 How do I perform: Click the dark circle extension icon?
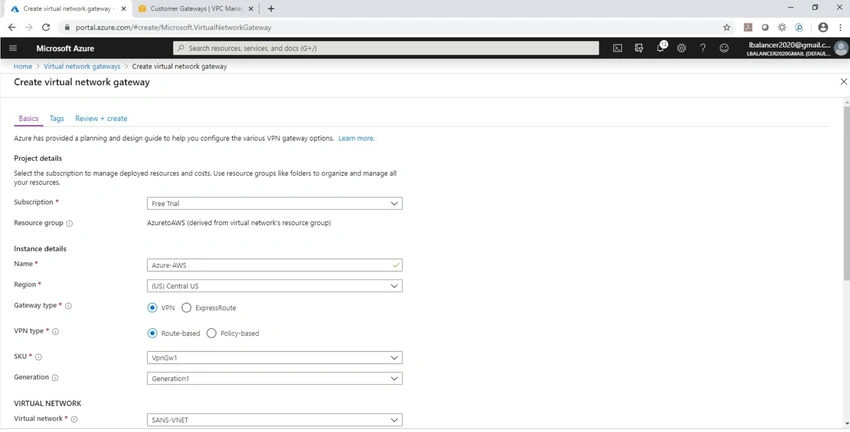point(765,27)
